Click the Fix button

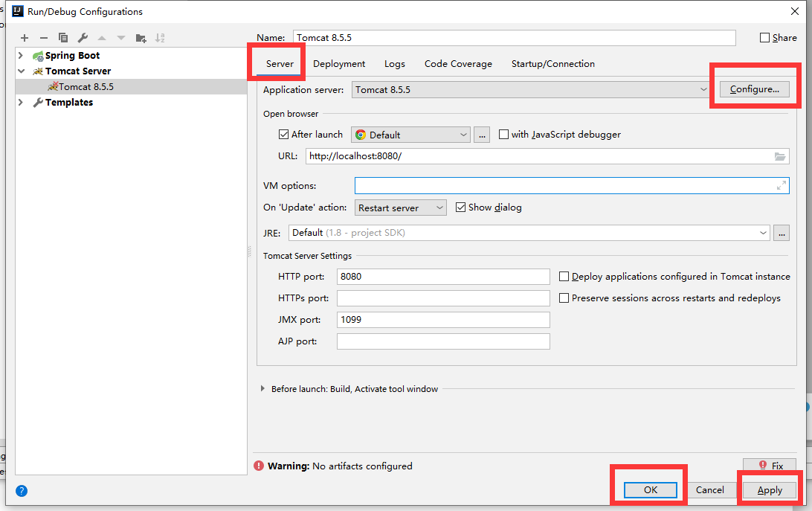[770, 465]
